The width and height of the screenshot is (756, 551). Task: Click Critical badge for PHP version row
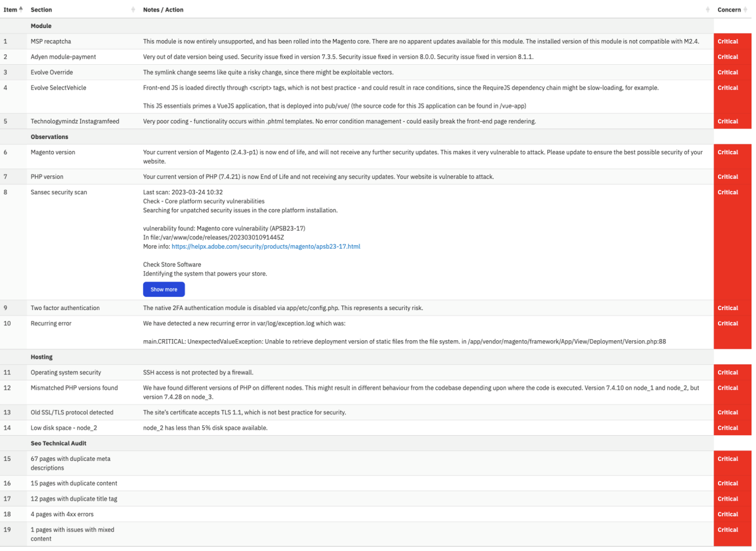point(732,177)
